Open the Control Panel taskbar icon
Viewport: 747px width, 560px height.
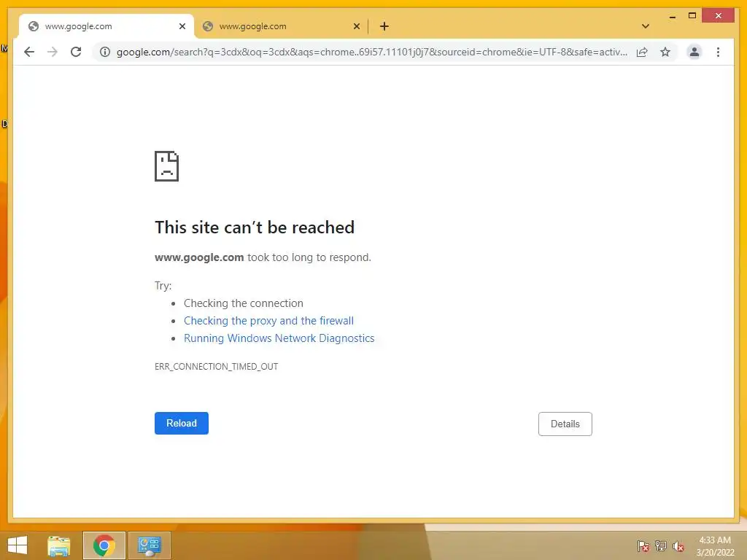click(x=149, y=545)
